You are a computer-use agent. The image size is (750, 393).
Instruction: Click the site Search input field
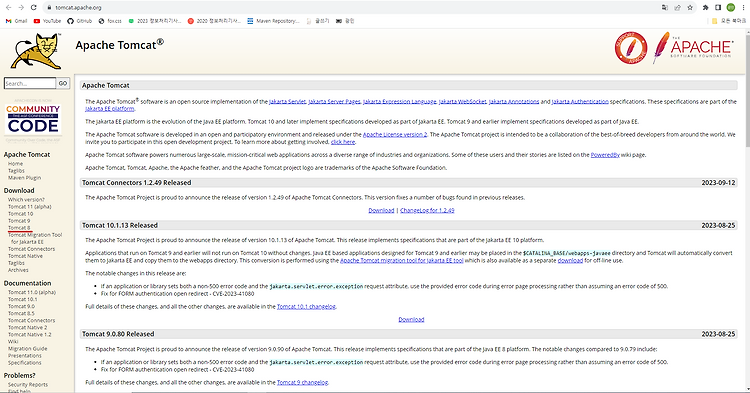[30, 83]
